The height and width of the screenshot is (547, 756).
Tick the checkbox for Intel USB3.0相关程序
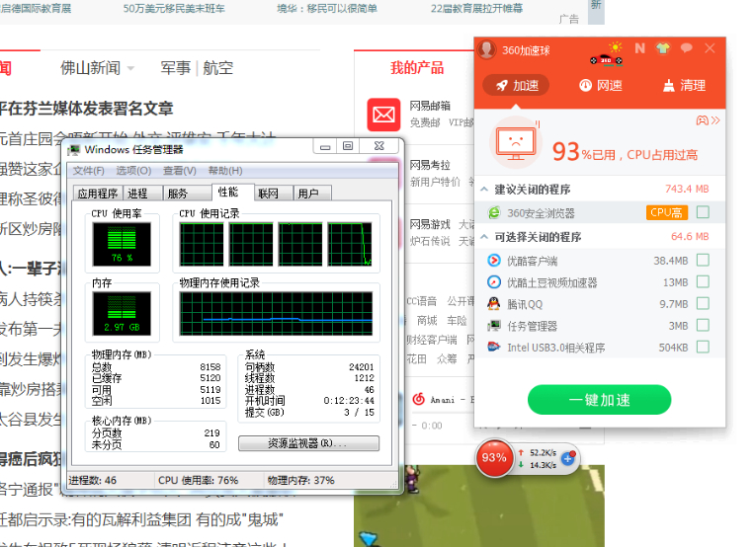click(x=703, y=347)
